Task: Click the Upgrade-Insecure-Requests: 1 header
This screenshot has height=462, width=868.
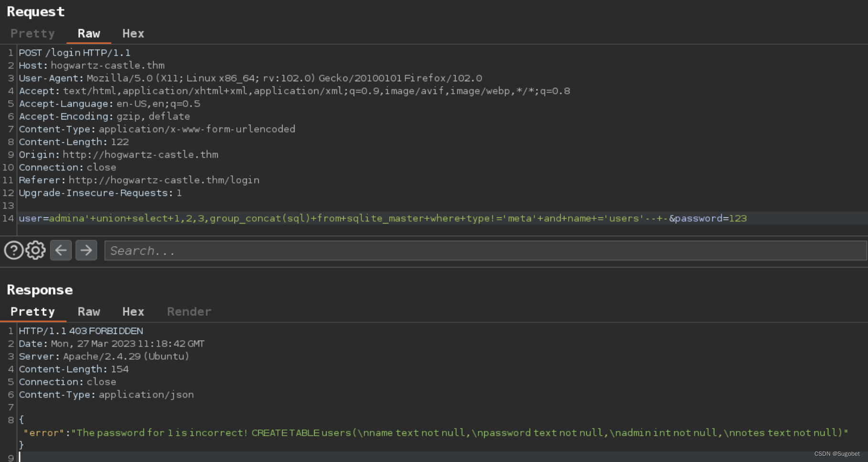Action: (100, 193)
